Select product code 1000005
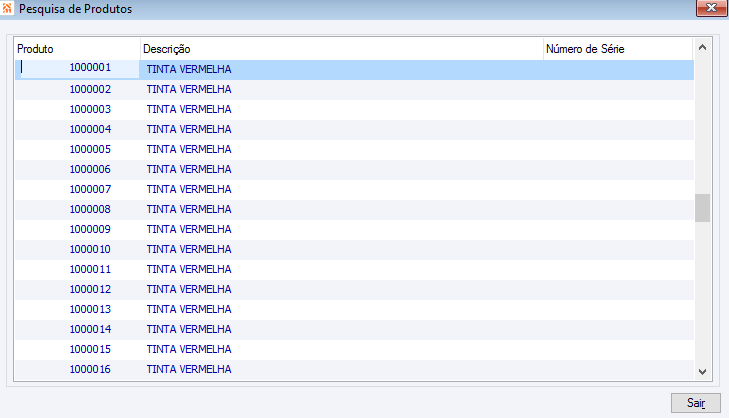Viewport: 729px width, 418px height. pyautogui.click(x=90, y=149)
